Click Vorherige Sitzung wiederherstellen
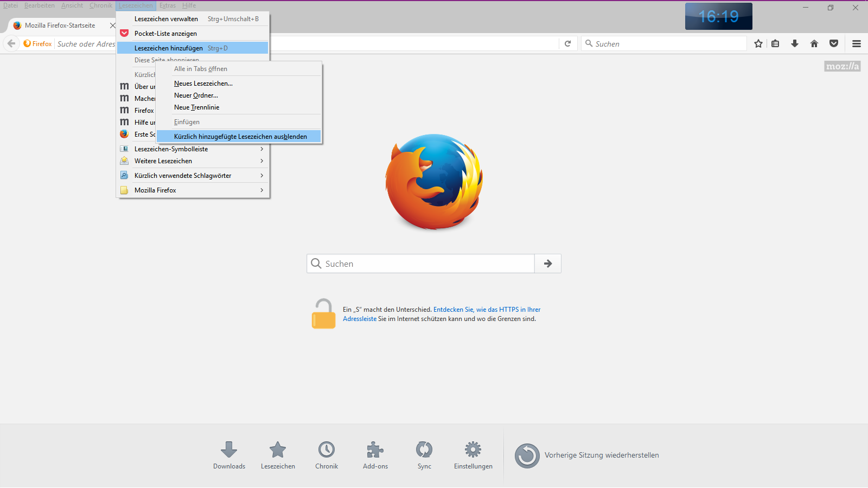This screenshot has width=868, height=488. 602,455
